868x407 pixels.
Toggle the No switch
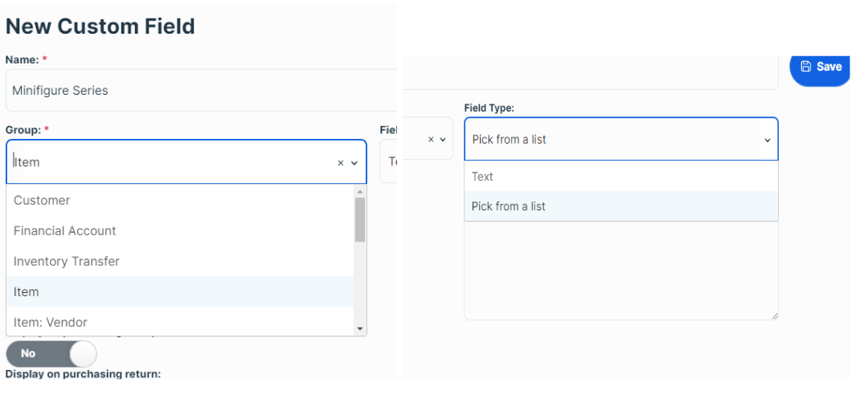pos(51,353)
